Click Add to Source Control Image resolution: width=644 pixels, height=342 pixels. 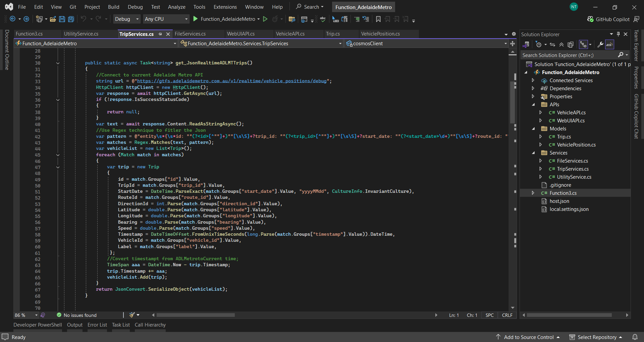(529, 337)
